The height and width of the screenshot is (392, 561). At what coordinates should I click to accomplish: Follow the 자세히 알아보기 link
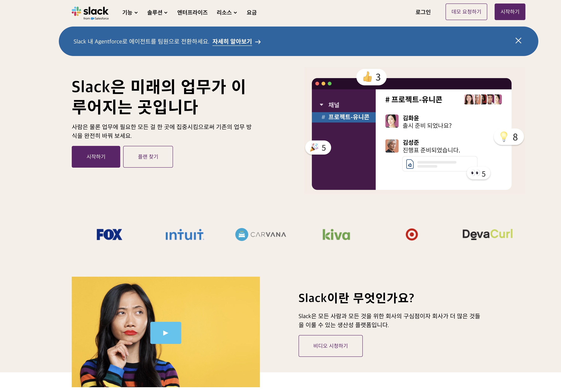coord(232,41)
